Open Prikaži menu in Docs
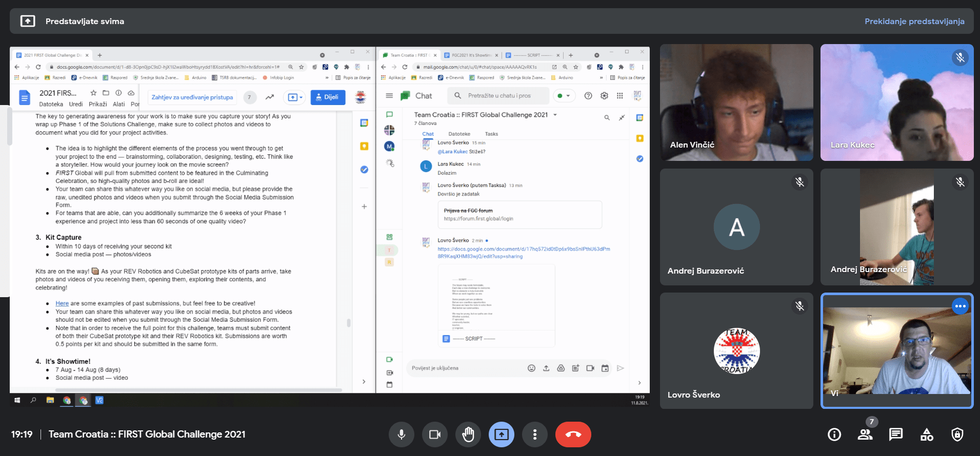The height and width of the screenshot is (456, 980). [98, 104]
